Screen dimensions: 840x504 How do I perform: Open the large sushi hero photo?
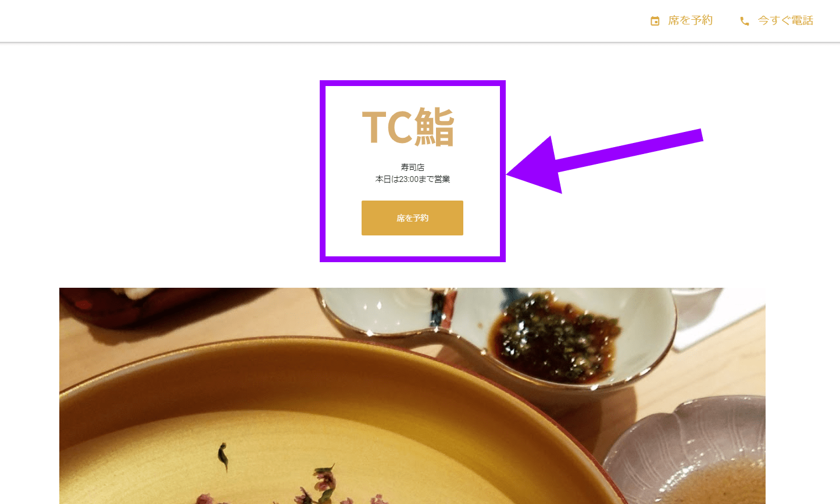point(412,396)
